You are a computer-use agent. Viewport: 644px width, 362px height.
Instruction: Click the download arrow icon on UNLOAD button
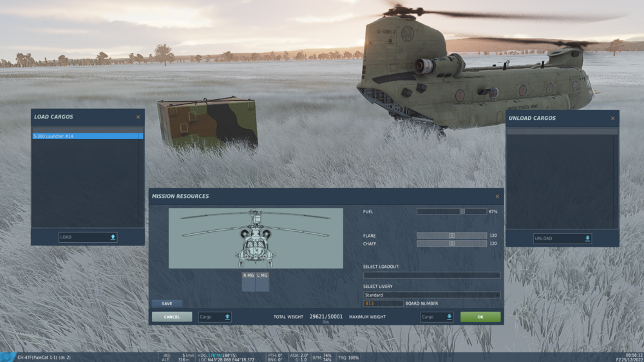coord(587,238)
